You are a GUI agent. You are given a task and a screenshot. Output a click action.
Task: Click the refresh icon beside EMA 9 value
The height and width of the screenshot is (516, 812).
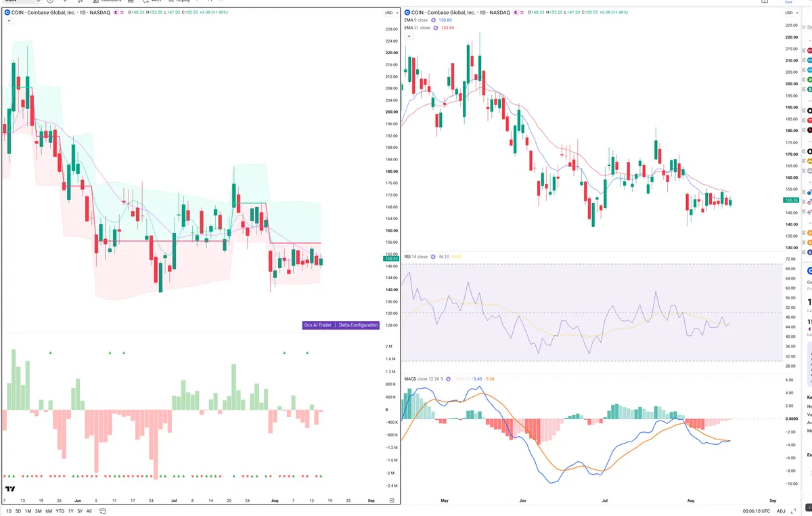[x=433, y=20]
